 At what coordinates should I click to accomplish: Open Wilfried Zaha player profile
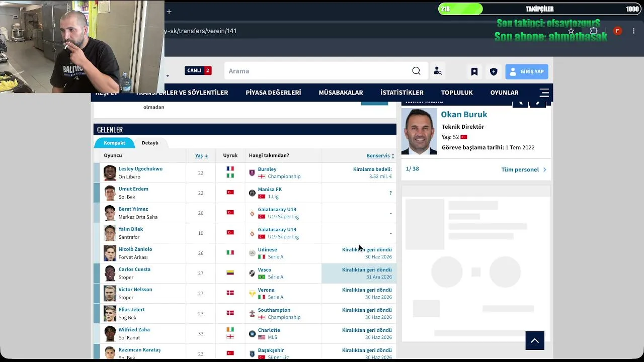coord(134,330)
